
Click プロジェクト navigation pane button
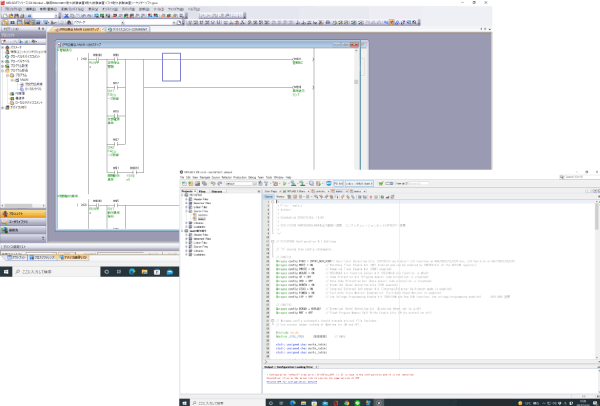(23, 214)
